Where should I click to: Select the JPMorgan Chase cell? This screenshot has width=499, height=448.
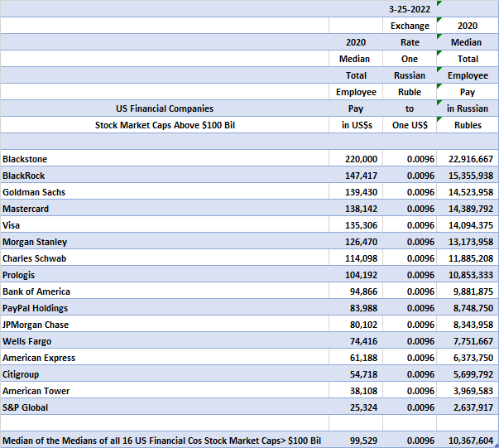click(165, 324)
